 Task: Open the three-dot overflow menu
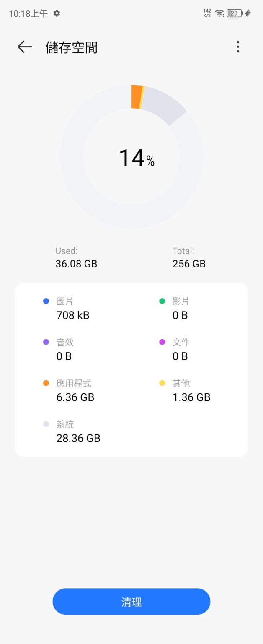click(238, 47)
